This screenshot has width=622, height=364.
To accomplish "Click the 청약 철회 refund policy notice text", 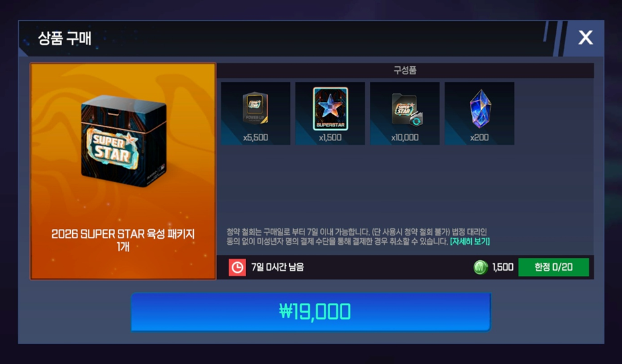I will 358,236.
